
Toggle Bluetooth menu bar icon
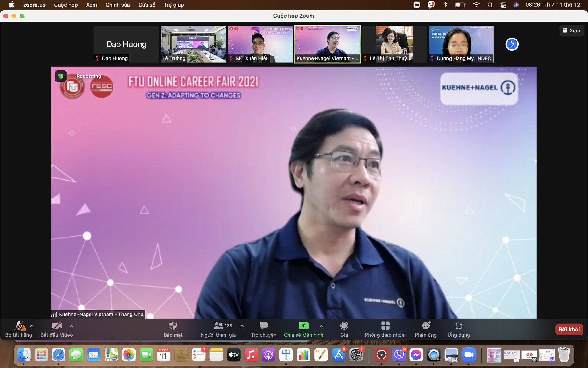445,5
